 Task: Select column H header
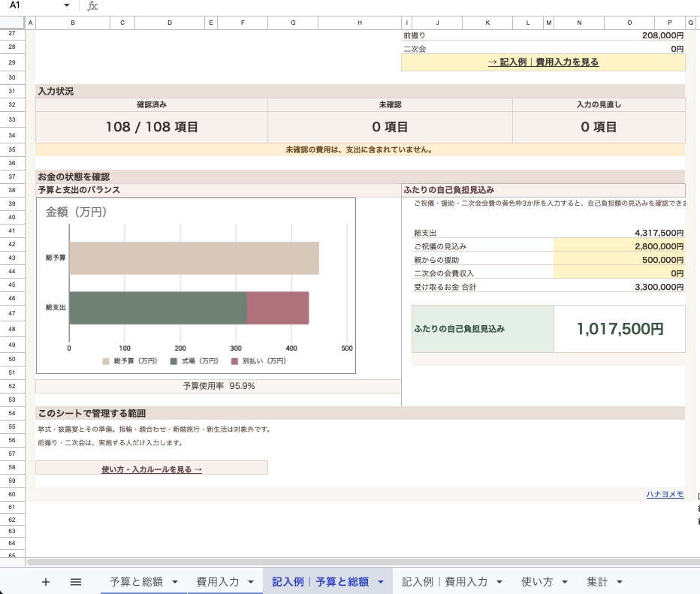360,23
